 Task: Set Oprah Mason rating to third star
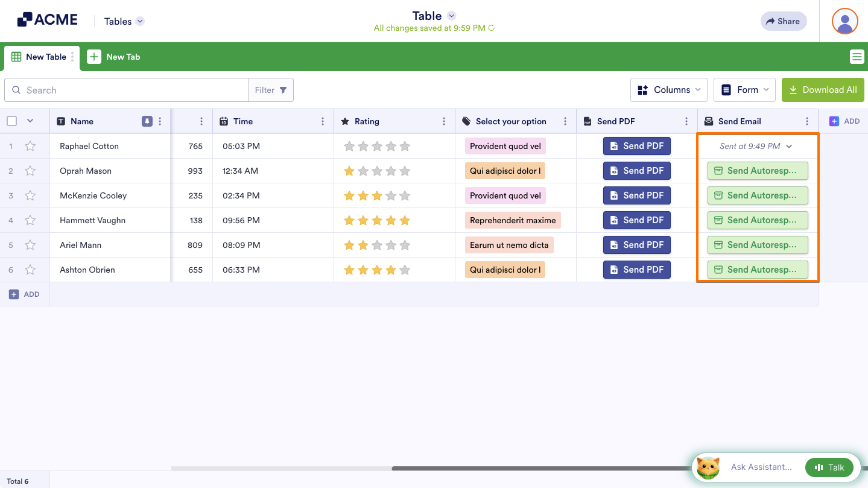click(377, 171)
